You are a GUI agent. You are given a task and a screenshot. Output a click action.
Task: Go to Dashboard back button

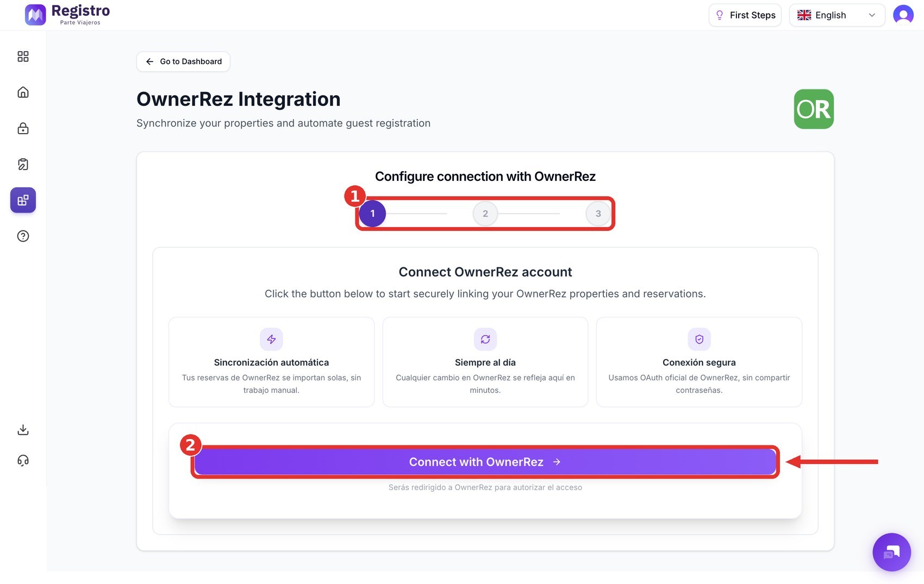pyautogui.click(x=183, y=61)
